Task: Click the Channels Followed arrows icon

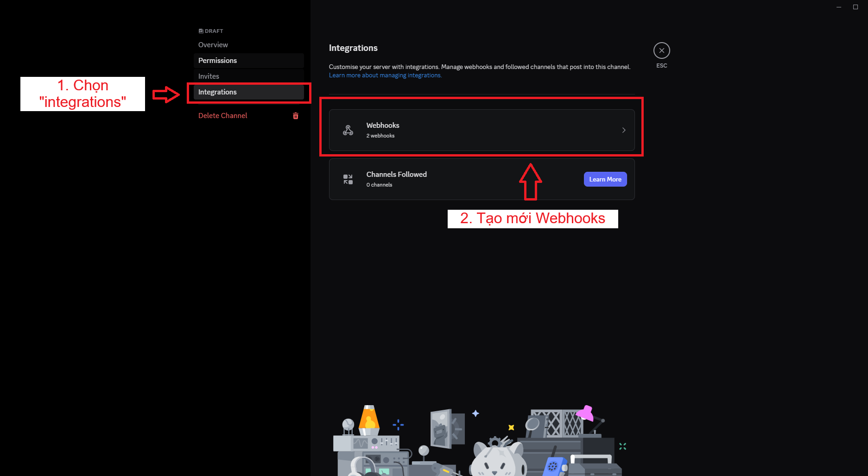Action: pyautogui.click(x=348, y=179)
